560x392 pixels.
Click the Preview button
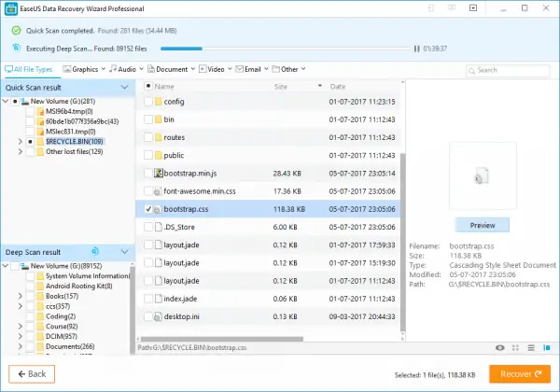click(x=483, y=225)
